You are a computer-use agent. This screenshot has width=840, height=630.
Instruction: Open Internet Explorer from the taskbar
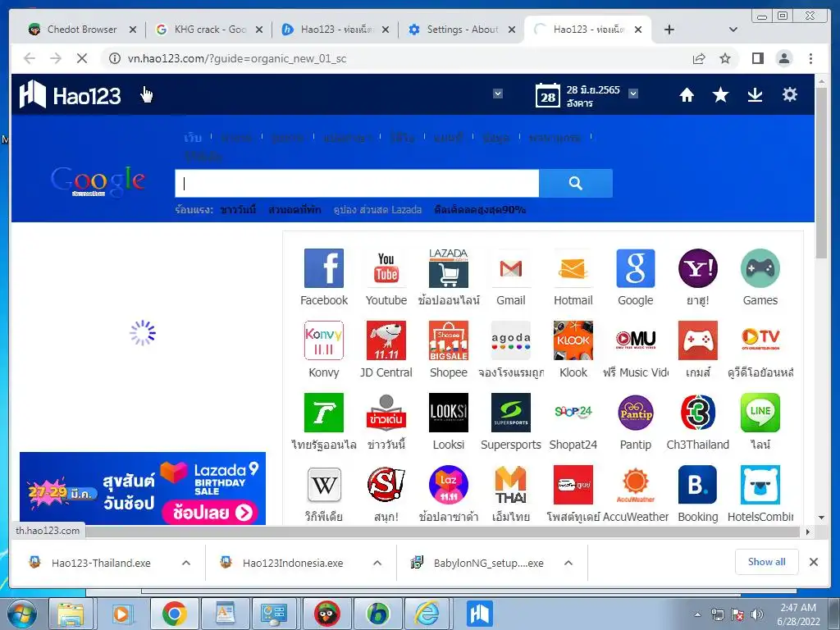click(x=427, y=614)
